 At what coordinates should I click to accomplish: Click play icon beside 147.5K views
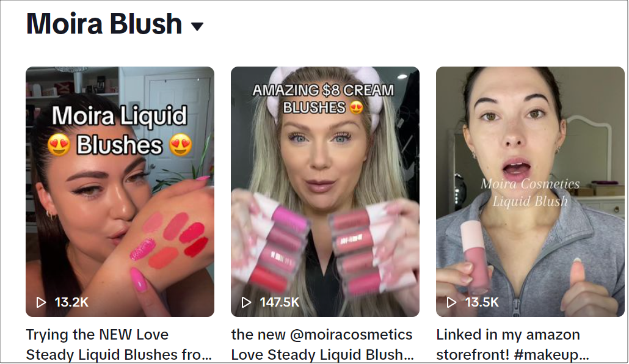click(246, 302)
